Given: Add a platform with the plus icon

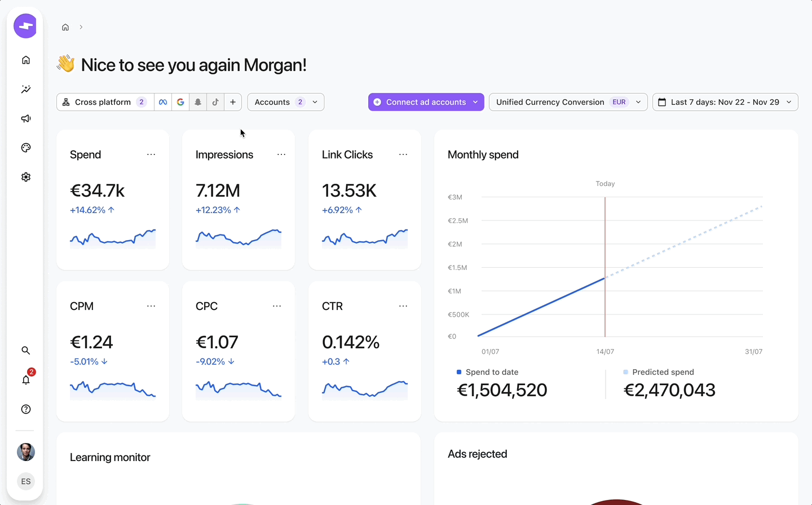Looking at the screenshot, I should 233,102.
